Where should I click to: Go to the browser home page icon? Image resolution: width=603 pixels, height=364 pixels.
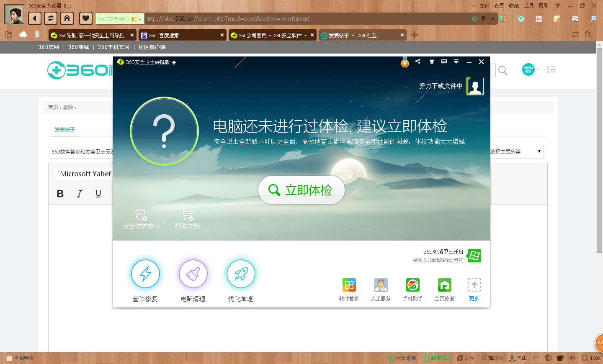click(67, 18)
